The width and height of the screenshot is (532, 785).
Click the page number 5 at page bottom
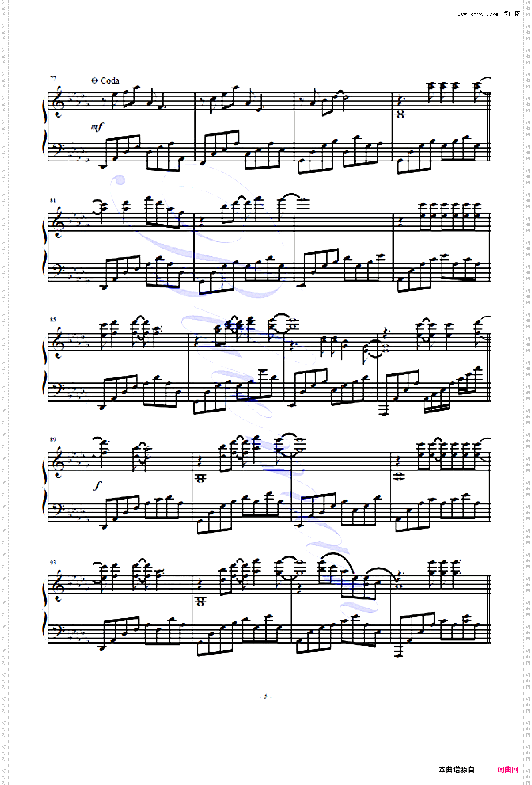click(x=266, y=697)
